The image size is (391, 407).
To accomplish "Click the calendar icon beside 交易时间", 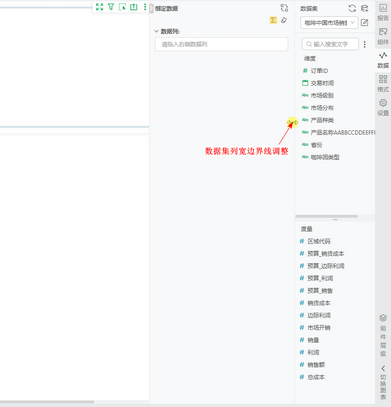I will pyautogui.click(x=305, y=83).
